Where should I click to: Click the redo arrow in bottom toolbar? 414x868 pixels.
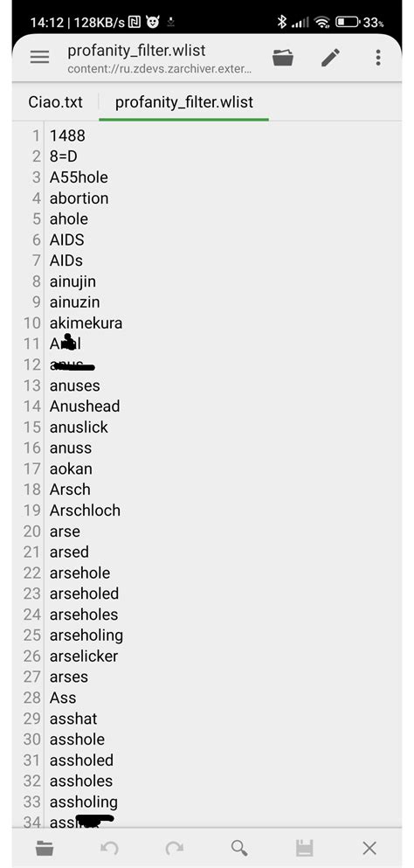pyautogui.click(x=175, y=848)
